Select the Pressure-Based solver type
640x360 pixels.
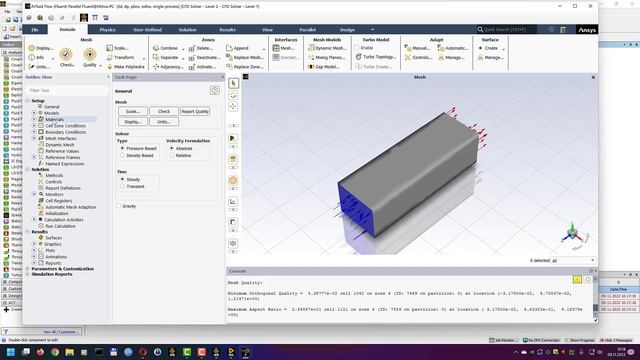point(122,149)
